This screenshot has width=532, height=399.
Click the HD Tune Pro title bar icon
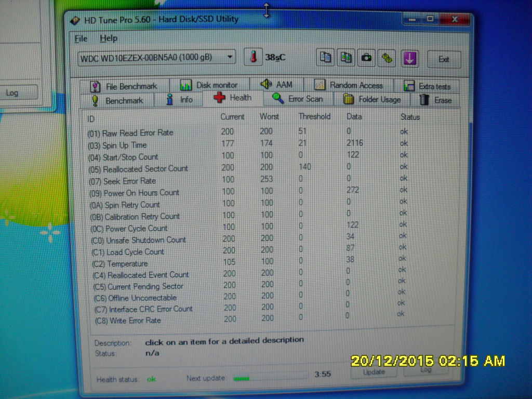[75, 20]
